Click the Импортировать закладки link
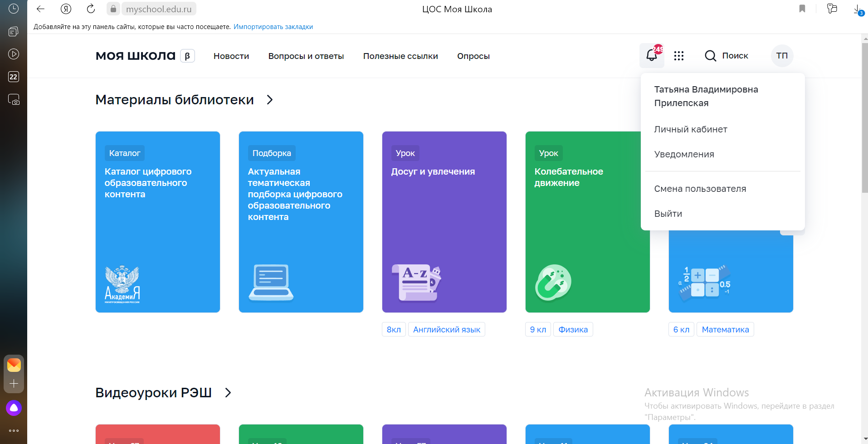 273,27
